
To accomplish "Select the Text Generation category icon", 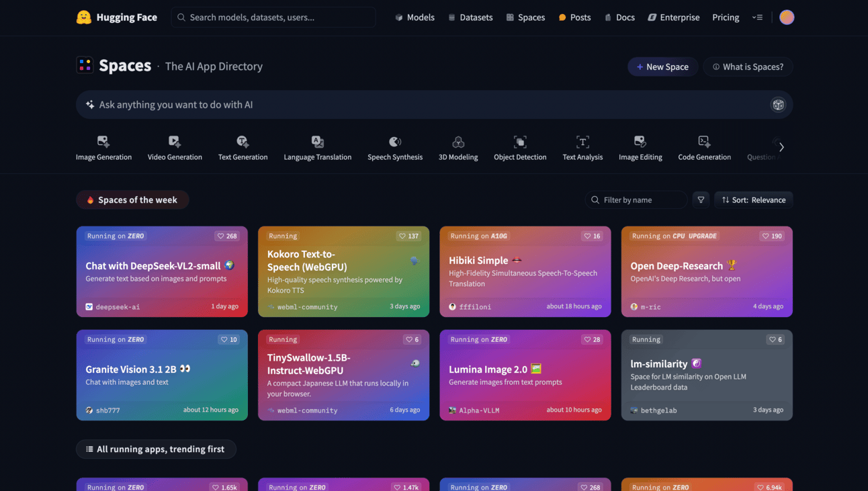I will (243, 142).
